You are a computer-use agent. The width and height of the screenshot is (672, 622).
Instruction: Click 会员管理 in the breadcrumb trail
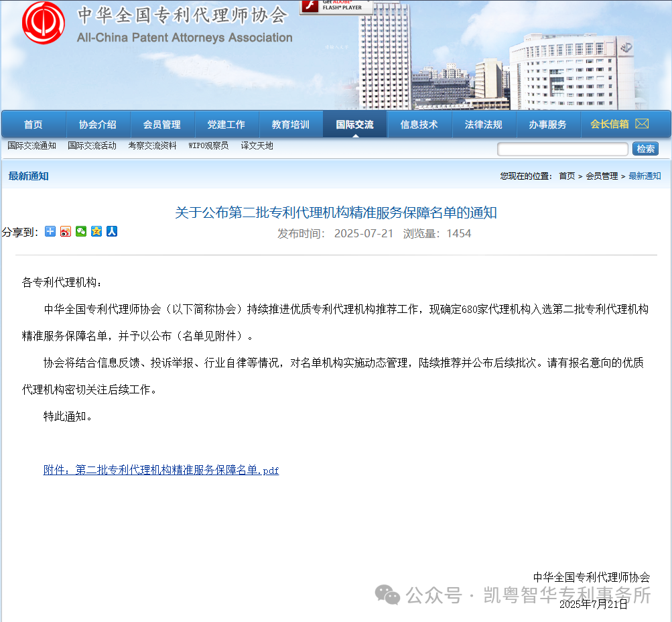coord(602,176)
